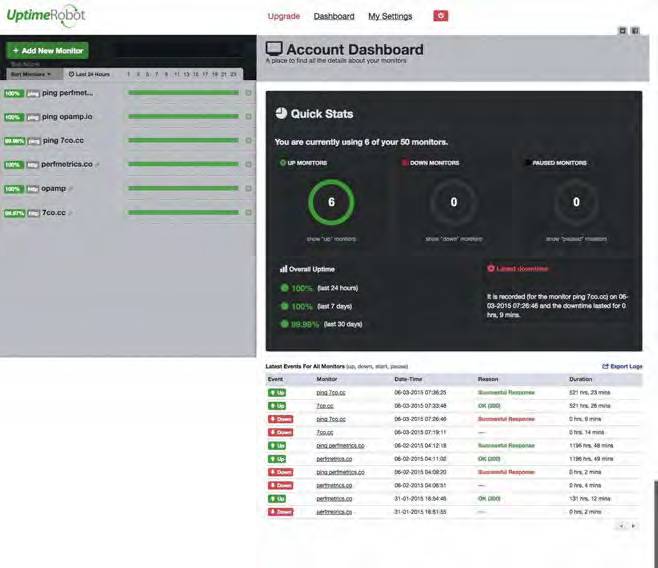658x568 pixels.
Task: Click the green Up Monitors circle showing 6
Action: (331, 202)
